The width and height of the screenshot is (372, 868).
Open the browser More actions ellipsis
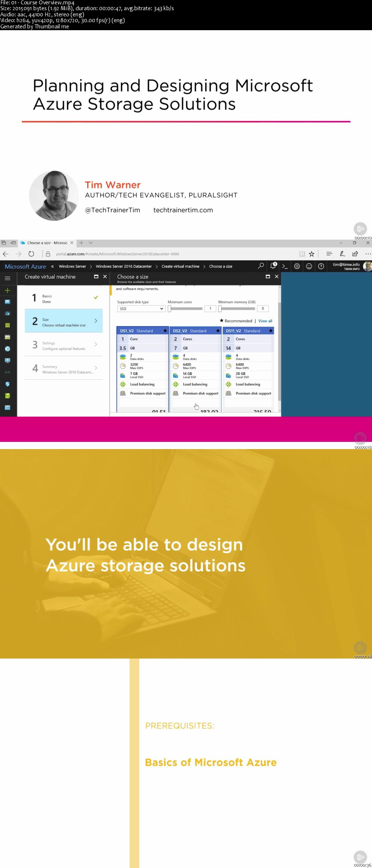click(x=368, y=254)
